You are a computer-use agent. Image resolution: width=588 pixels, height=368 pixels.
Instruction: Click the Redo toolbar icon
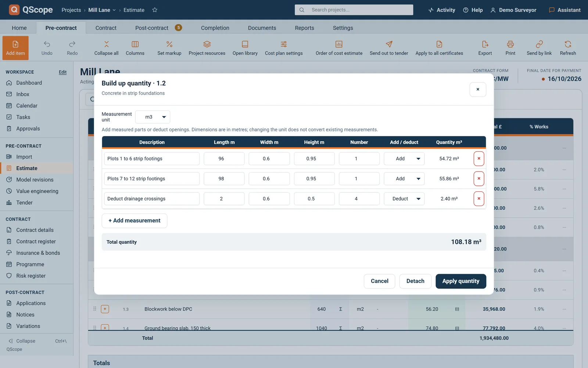coord(72,48)
